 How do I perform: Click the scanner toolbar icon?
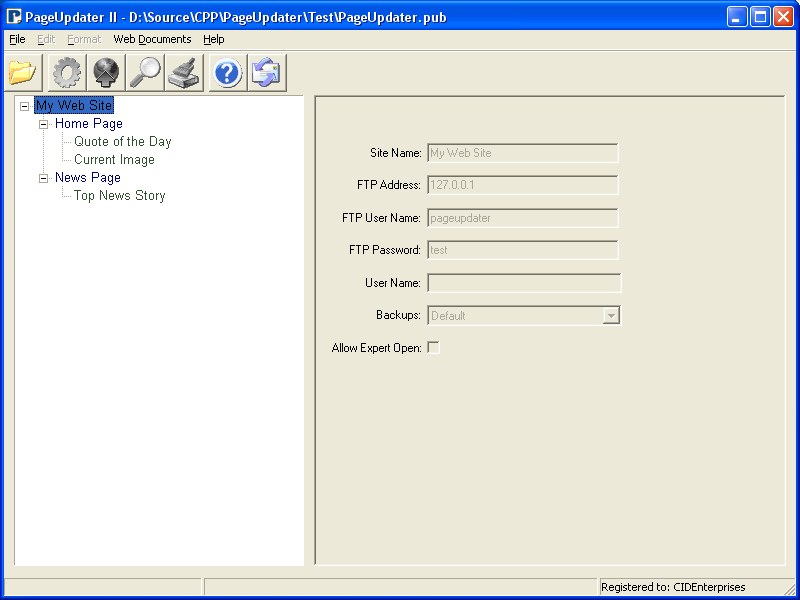pos(184,73)
